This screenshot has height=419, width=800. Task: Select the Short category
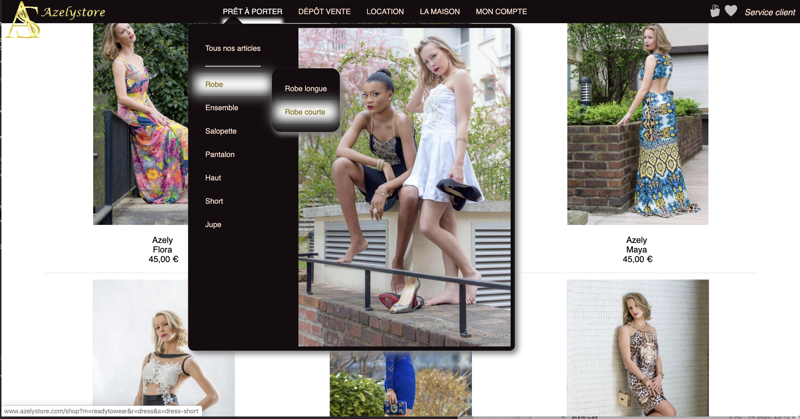[214, 201]
